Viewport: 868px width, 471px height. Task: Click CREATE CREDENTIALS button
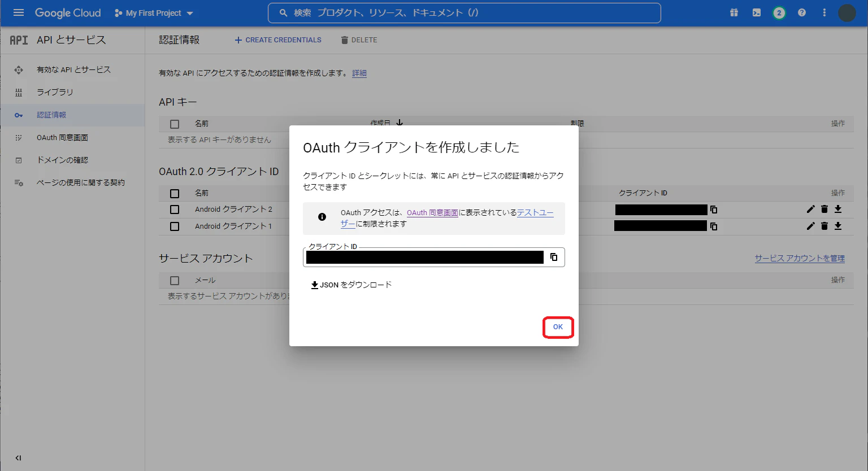(278, 40)
